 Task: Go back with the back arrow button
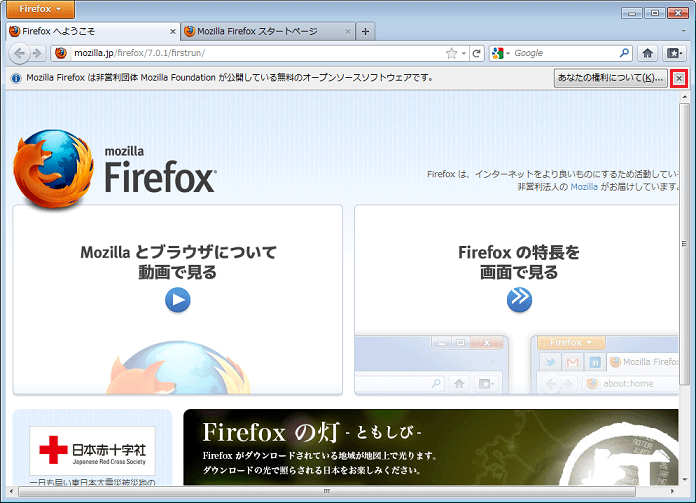point(19,53)
